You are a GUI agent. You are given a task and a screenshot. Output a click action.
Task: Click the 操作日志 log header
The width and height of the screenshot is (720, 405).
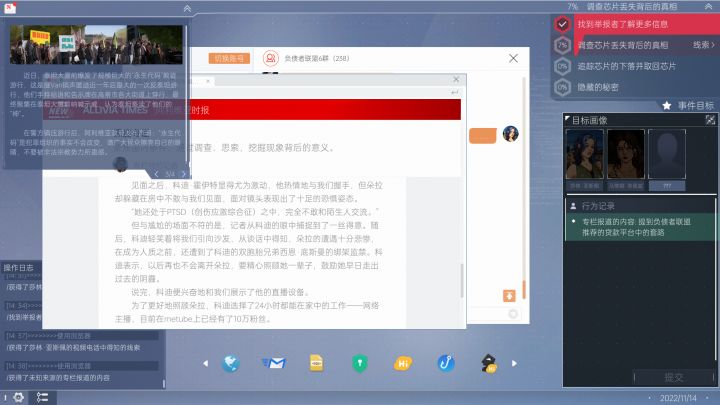pyautogui.click(x=18, y=267)
